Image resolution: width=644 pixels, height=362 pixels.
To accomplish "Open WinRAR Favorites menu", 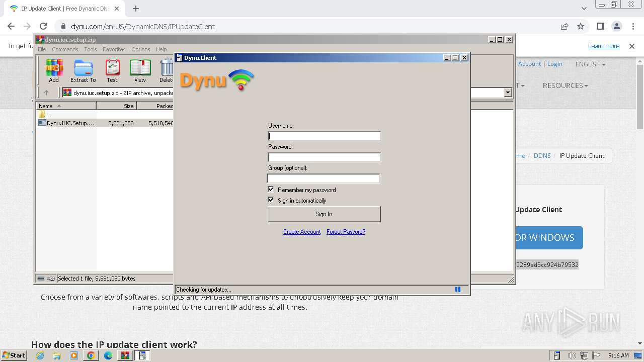I will coord(114,49).
